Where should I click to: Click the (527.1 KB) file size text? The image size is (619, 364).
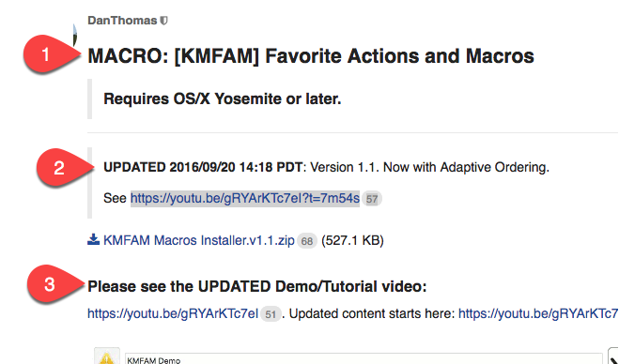[x=352, y=240]
